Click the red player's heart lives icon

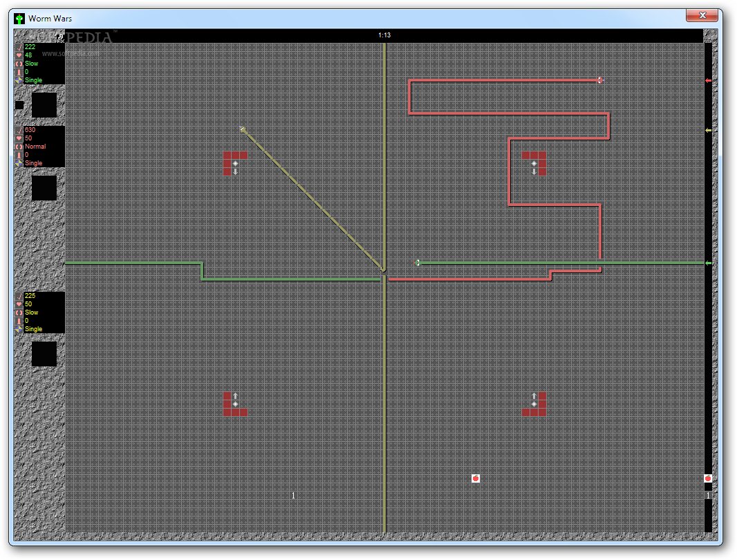point(19,138)
